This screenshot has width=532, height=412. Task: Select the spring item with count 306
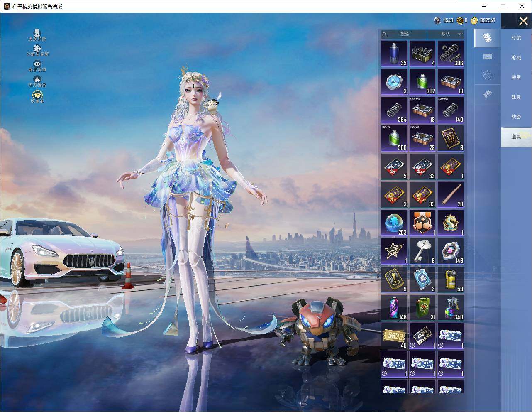[451, 54]
